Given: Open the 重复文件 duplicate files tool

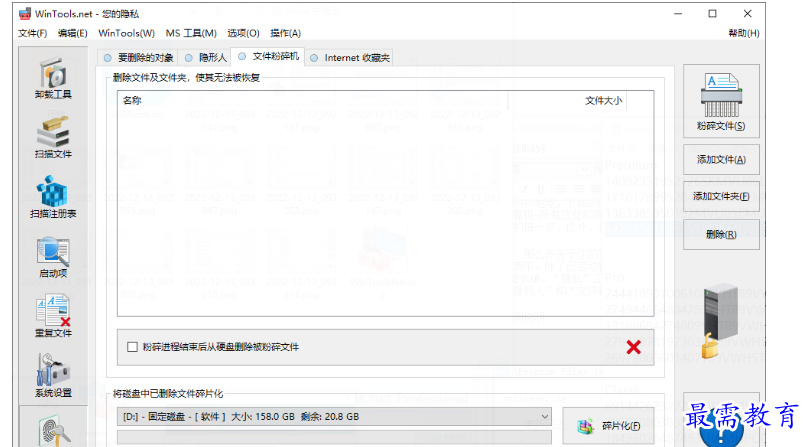Looking at the screenshot, I should point(53,316).
